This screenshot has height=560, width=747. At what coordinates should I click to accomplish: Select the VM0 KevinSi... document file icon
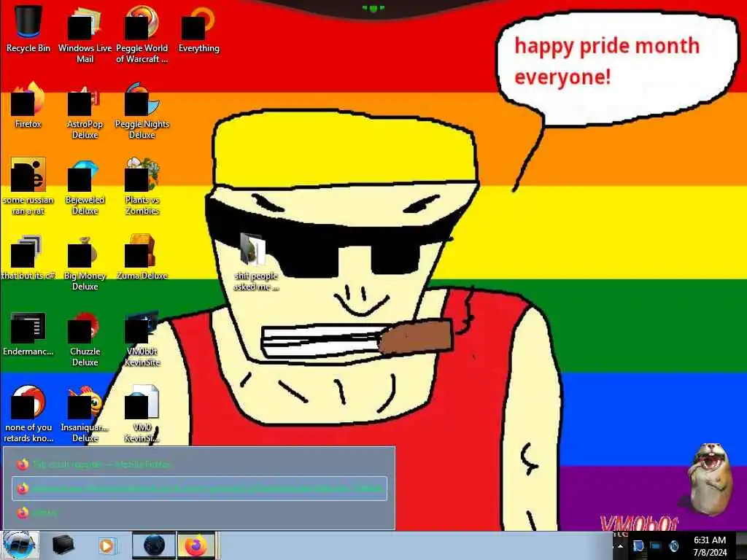(142, 413)
